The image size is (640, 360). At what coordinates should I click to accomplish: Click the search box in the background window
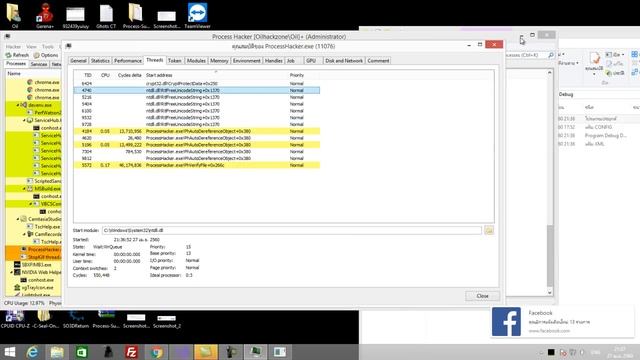point(530,55)
